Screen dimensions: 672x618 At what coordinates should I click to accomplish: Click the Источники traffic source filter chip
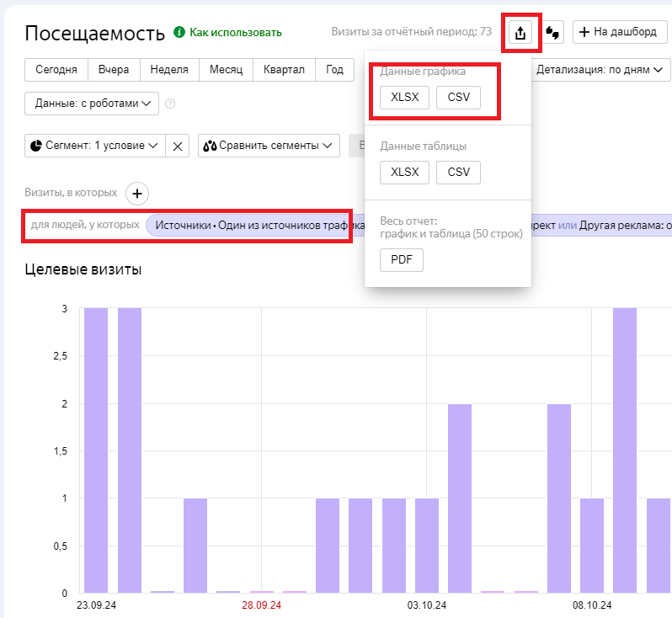pos(248,226)
